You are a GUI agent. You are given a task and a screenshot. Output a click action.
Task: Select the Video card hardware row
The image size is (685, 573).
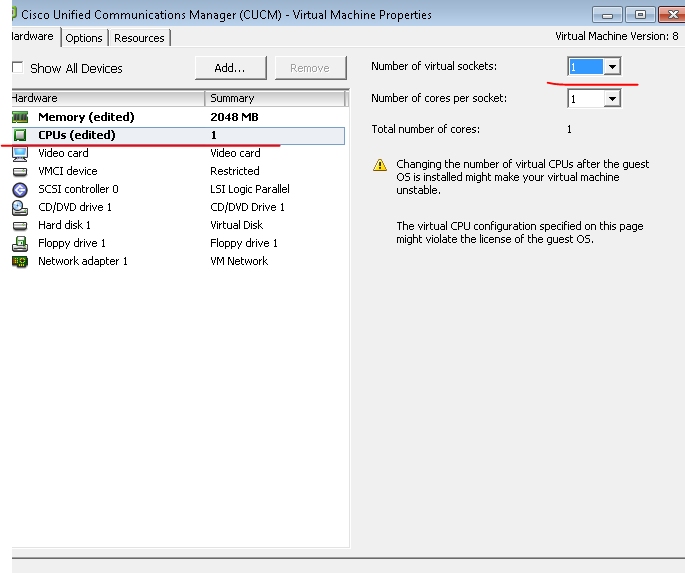pyautogui.click(x=178, y=153)
